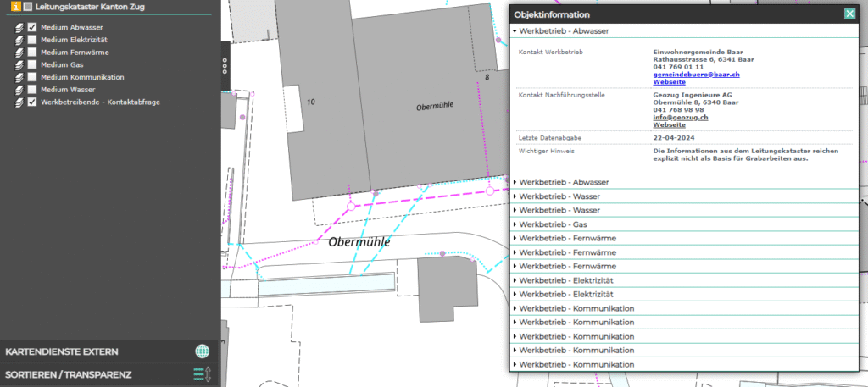This screenshot has height=387, width=868.
Task: Open layer icon next to Medium Fernwärme
Action: pos(18,53)
